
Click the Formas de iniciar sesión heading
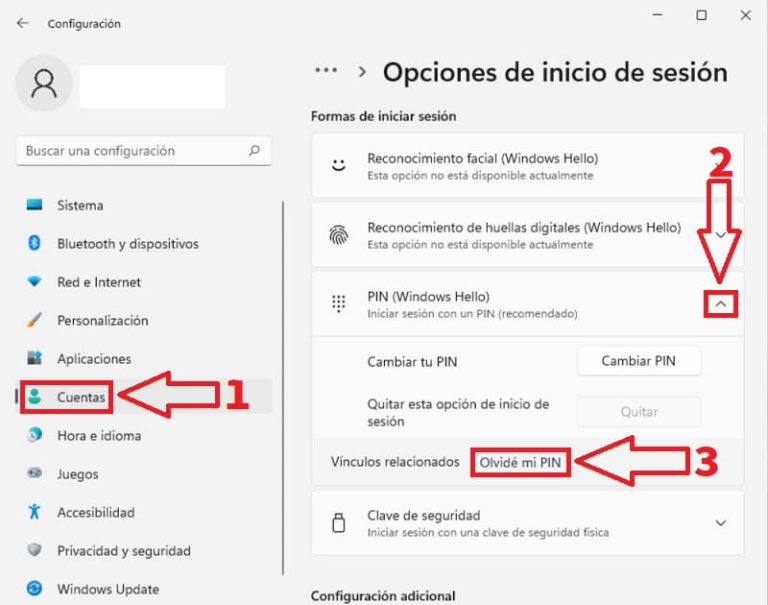(x=384, y=116)
